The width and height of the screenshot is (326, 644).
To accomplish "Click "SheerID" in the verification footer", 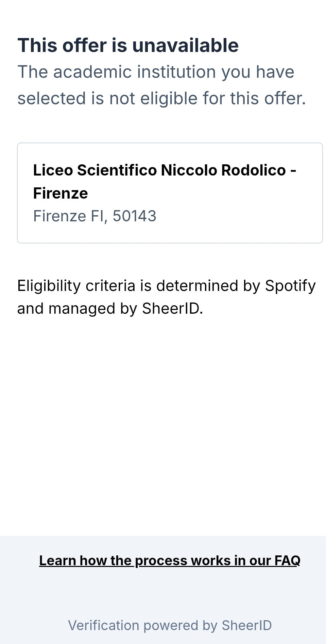I will pos(246,625).
